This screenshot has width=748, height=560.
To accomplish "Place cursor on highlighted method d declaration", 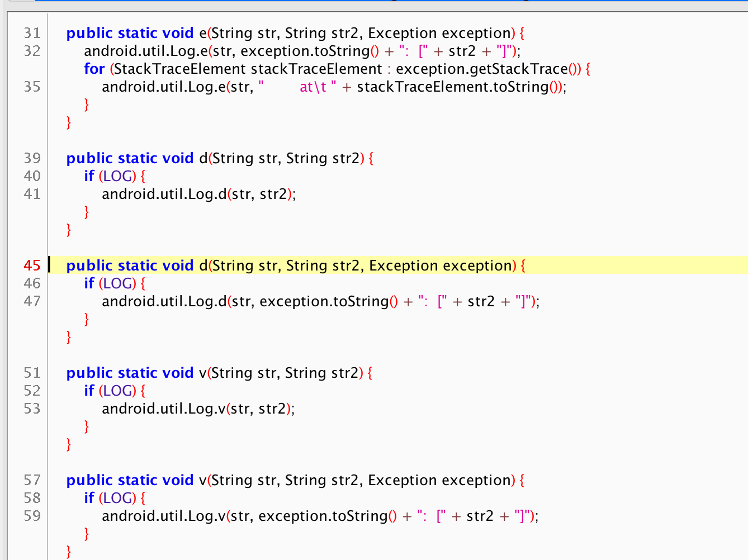I will point(203,265).
